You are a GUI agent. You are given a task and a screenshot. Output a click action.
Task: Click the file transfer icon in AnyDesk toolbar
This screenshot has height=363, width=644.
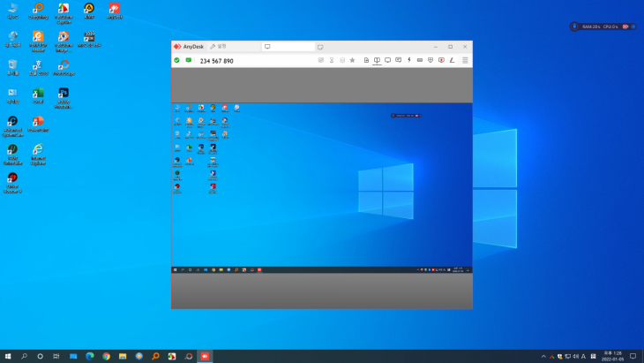(366, 61)
